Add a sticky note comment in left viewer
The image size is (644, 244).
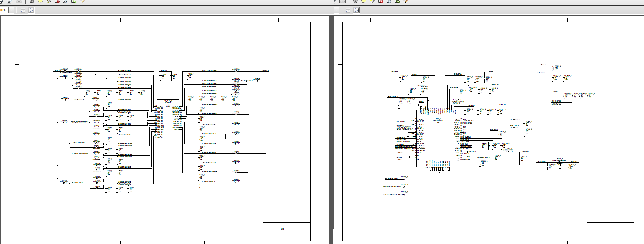tap(40, 1)
